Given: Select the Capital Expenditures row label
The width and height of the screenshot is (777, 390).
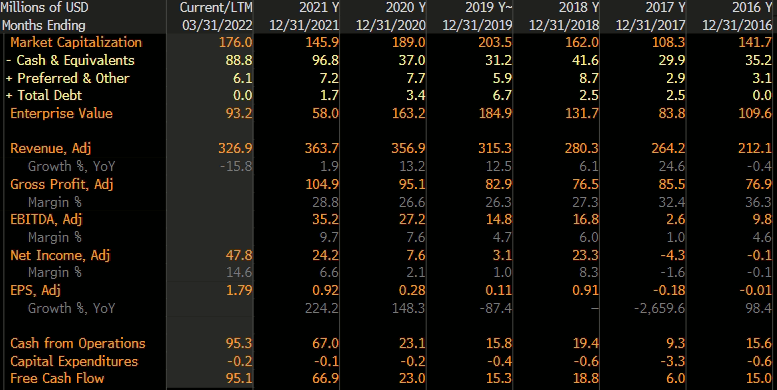Looking at the screenshot, I should coord(74,361).
